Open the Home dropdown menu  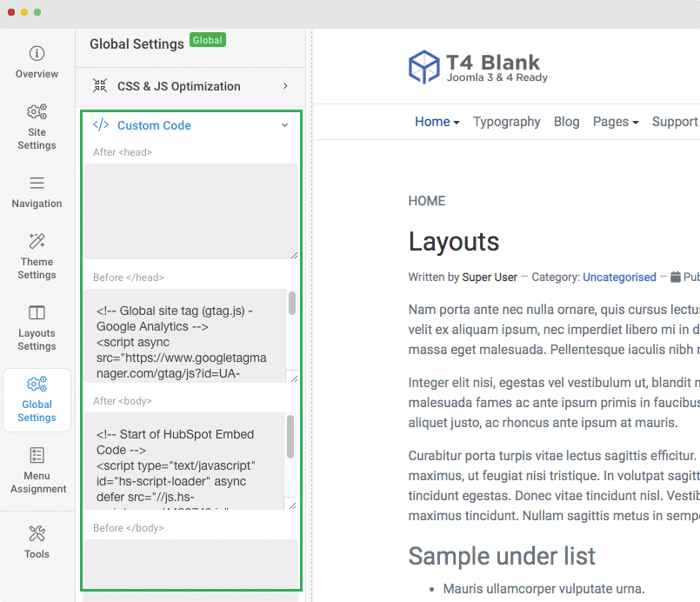pyautogui.click(x=437, y=122)
